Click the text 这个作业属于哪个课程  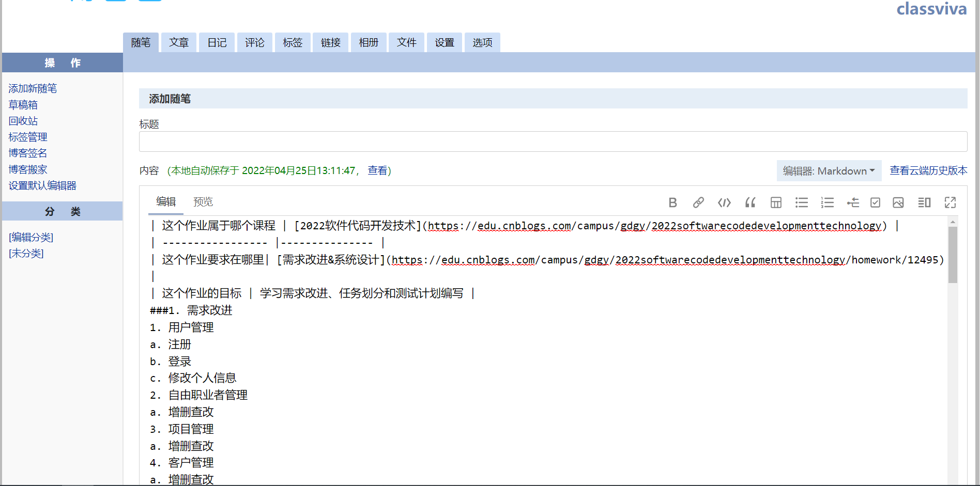(219, 226)
